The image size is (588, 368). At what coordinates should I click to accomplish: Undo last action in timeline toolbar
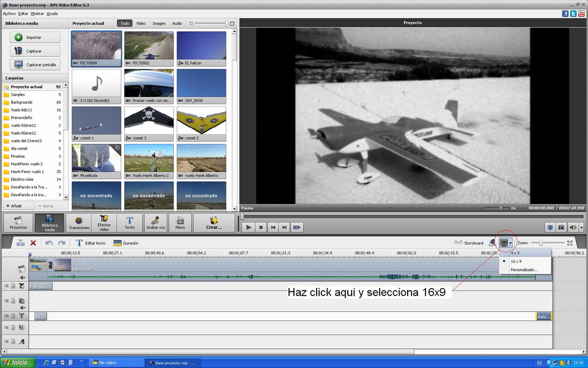click(x=49, y=243)
